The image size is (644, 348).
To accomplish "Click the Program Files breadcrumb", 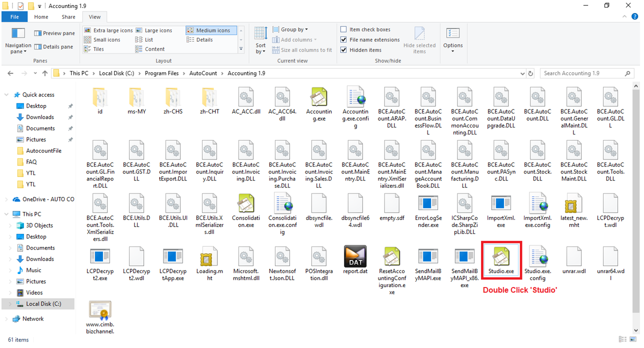I will point(161,73).
